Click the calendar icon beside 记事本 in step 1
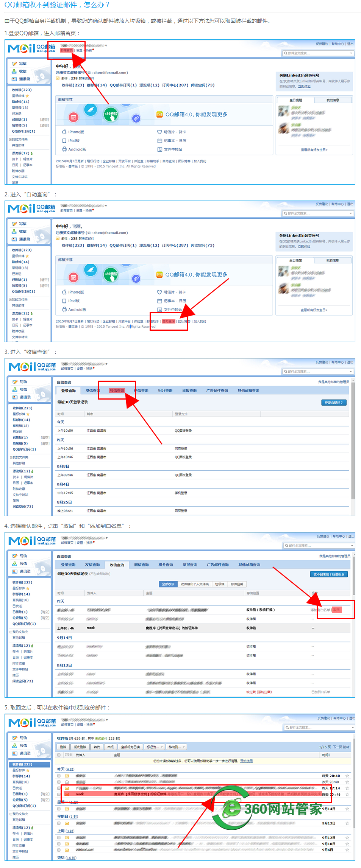Viewport: 361px width, 868px height. tap(159, 141)
